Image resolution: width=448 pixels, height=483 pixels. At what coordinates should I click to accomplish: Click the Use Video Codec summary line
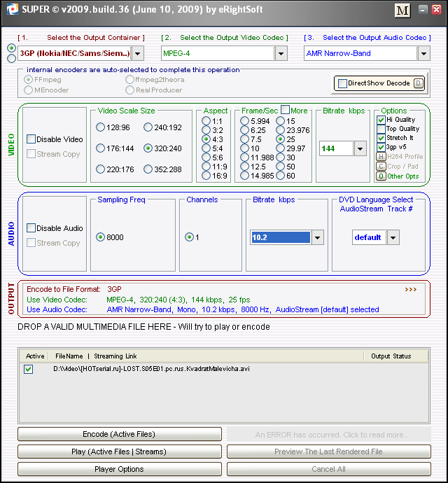click(x=139, y=300)
